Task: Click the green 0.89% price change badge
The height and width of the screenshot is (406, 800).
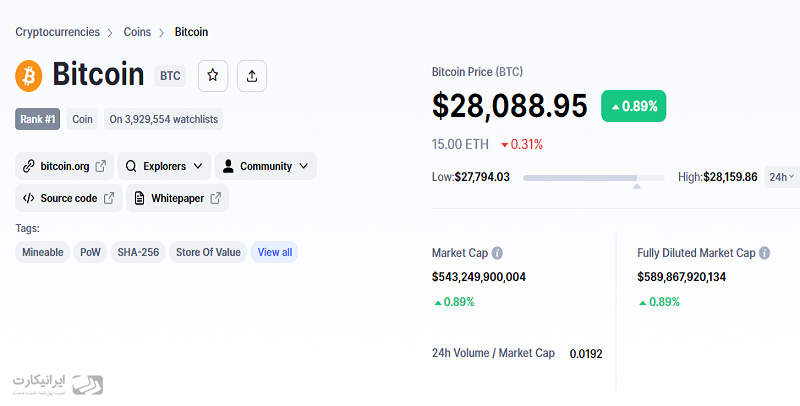Action: point(634,106)
